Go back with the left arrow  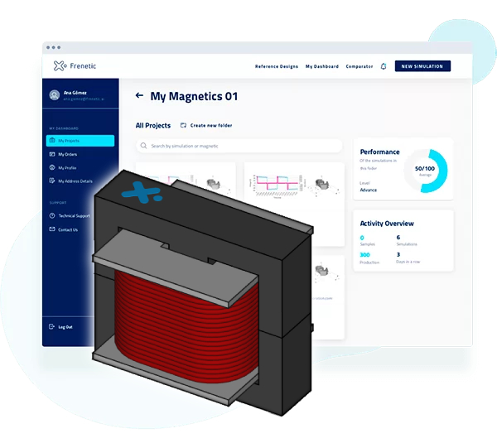139,95
